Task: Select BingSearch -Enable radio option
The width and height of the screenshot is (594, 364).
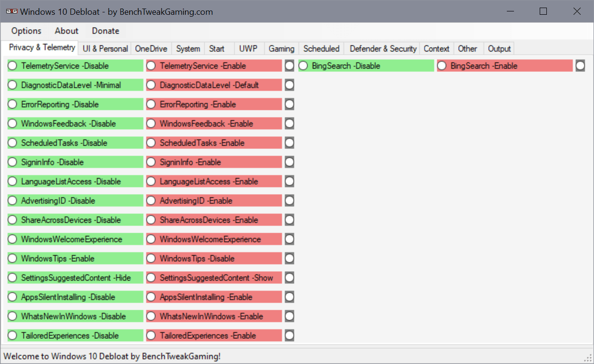Action: click(x=504, y=66)
